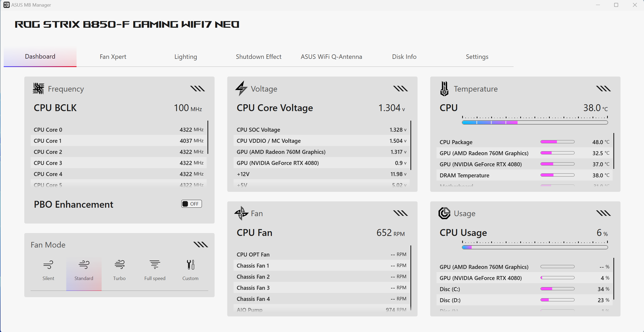Click the ROG STRIX B850-F GAMING WIFI7 NEO title

point(127,25)
